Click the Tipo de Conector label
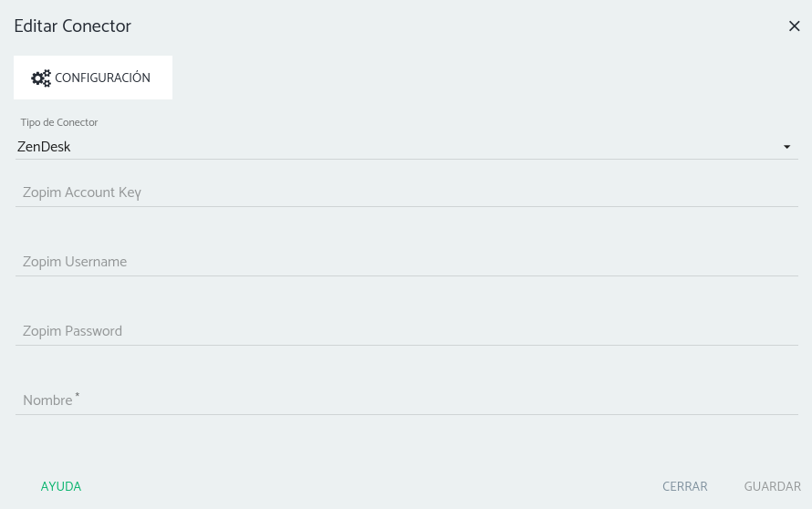 click(x=59, y=122)
